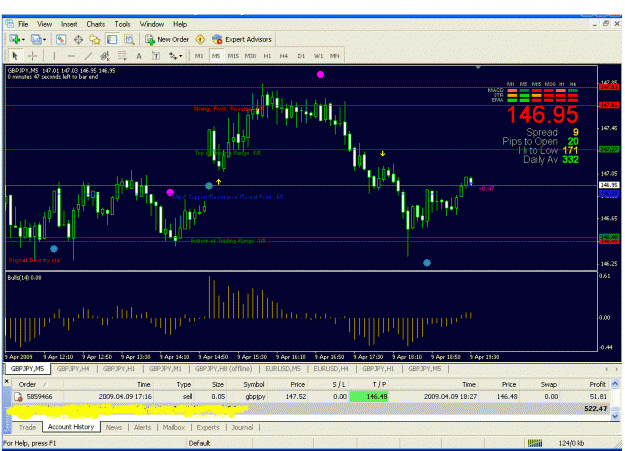Image resolution: width=625 pixels, height=451 pixels.
Task: Open the chart window system icon left of File
Action: pos(10,24)
